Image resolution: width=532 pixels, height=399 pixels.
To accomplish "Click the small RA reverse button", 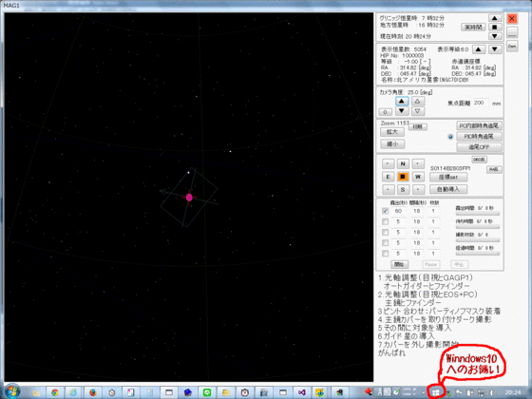I will (x=494, y=170).
